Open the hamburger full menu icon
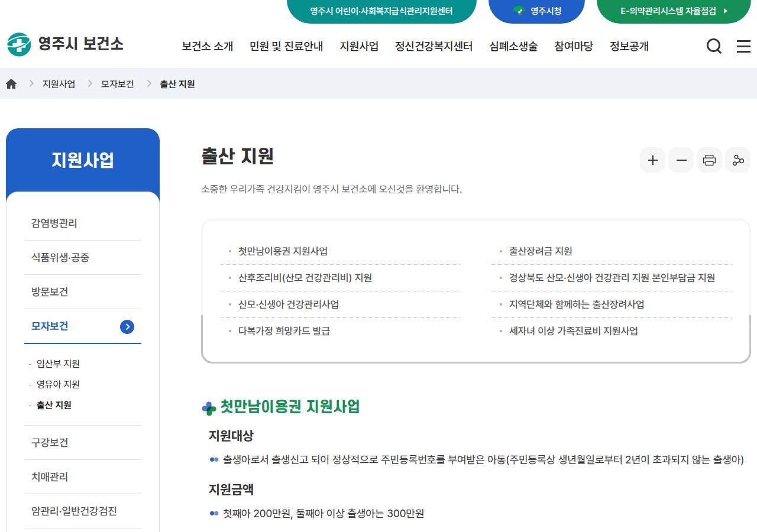 tap(743, 46)
